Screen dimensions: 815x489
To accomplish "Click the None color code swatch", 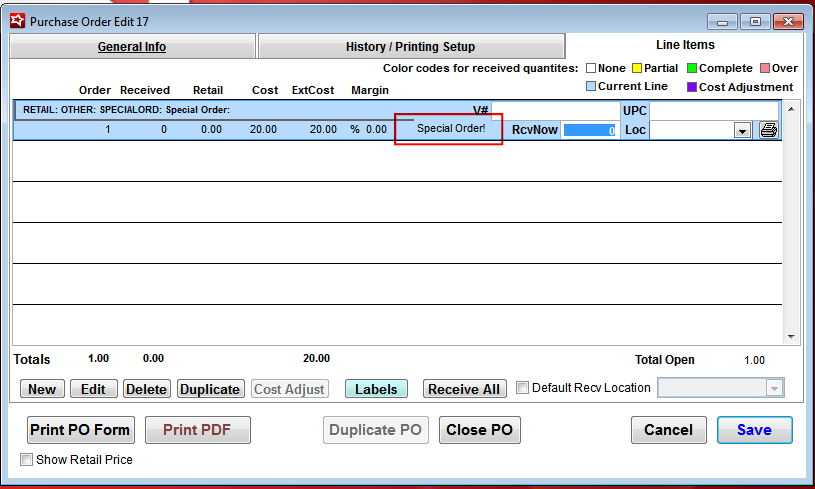I will coord(591,68).
